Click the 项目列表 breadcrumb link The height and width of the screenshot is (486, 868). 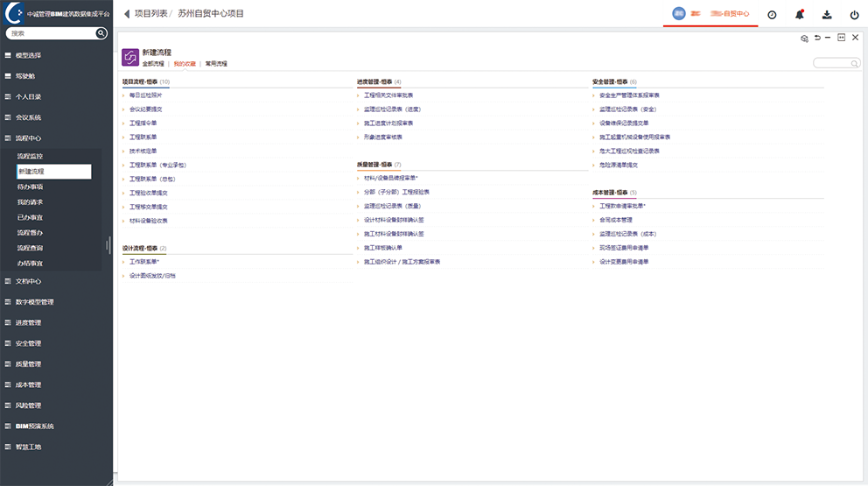150,14
